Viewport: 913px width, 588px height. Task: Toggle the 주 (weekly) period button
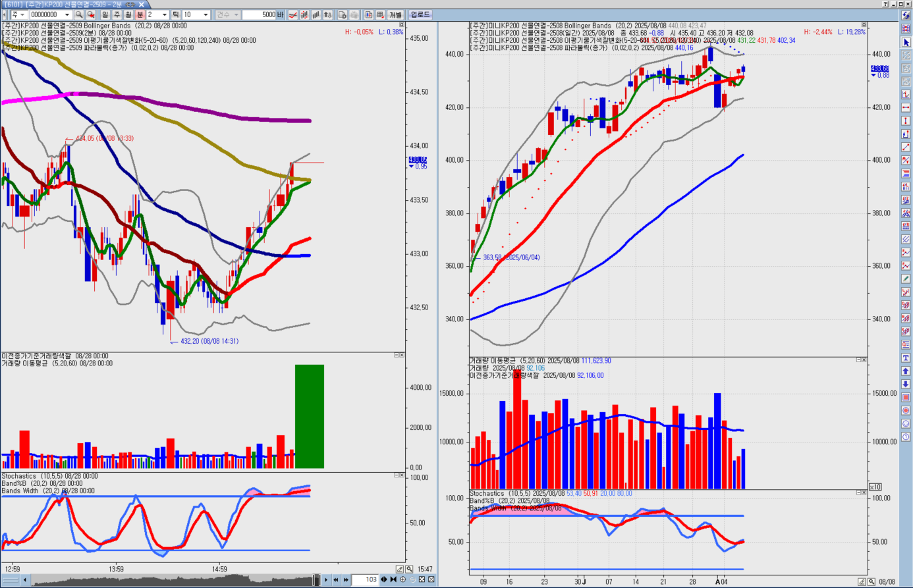click(x=117, y=14)
